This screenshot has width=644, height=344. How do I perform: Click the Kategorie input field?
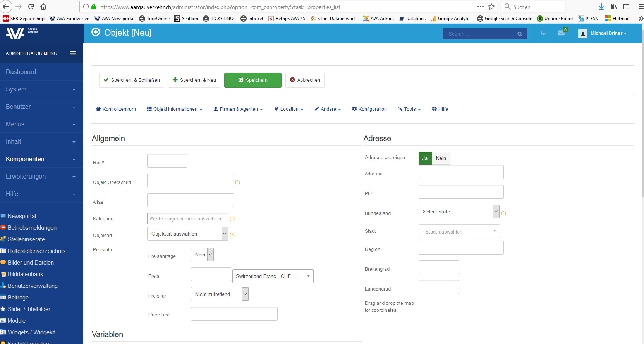[188, 218]
